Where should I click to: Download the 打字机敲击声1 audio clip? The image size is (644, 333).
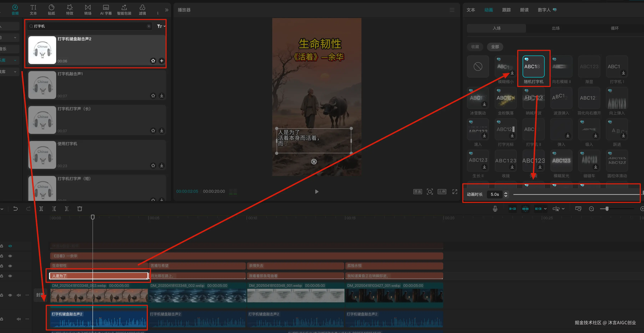click(x=162, y=96)
